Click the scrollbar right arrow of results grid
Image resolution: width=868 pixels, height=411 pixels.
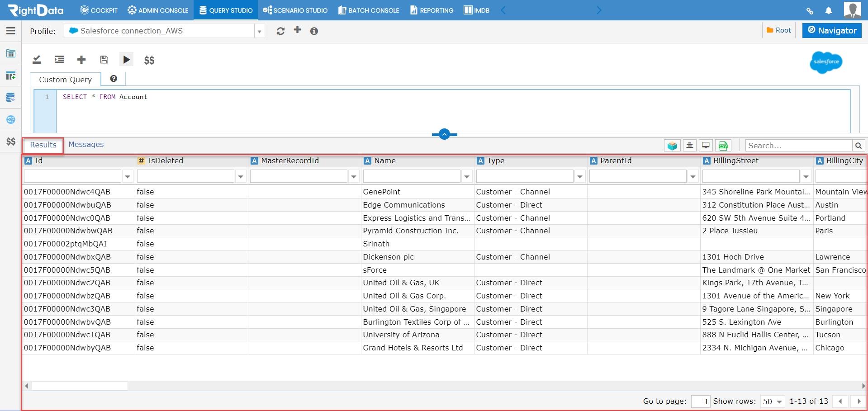[863, 386]
